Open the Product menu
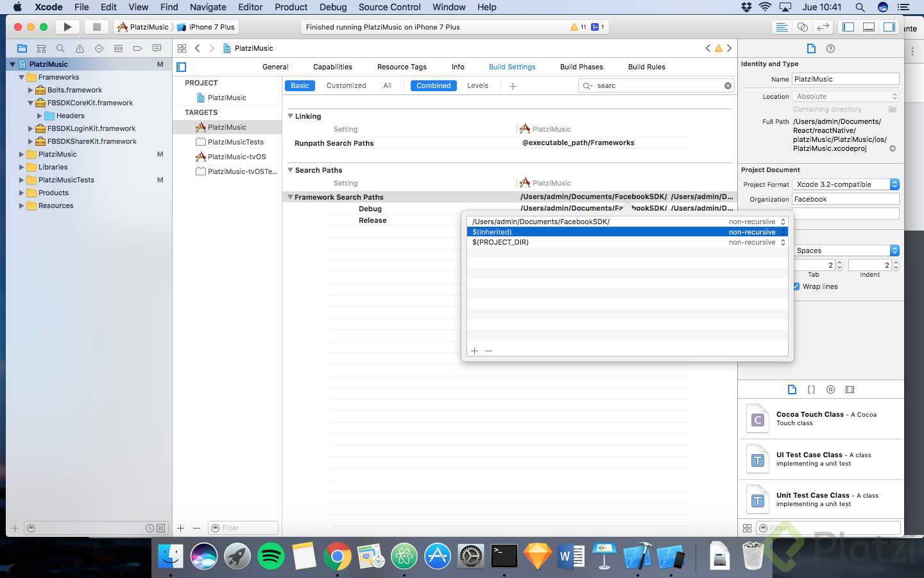 (291, 7)
